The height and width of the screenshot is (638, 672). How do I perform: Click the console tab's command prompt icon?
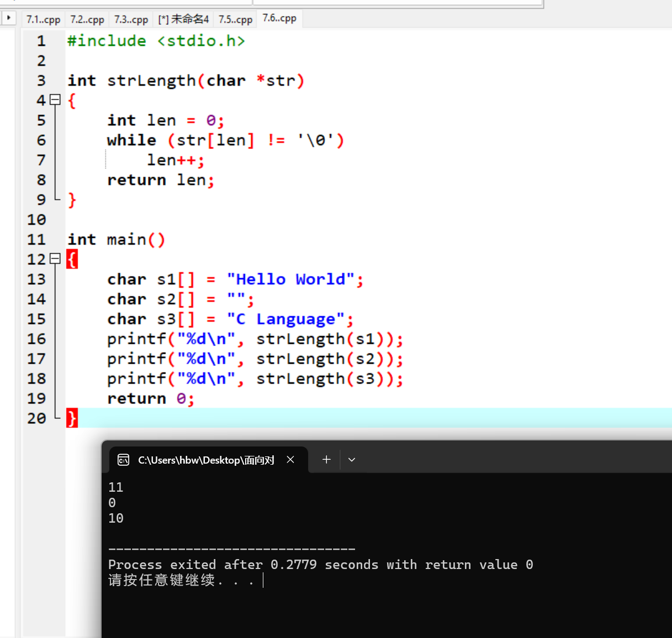tap(124, 460)
